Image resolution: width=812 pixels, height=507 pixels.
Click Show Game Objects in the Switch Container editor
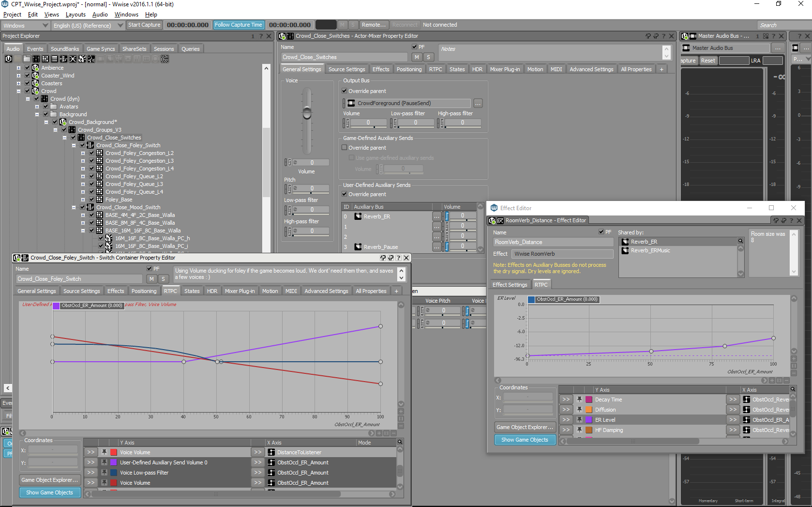click(49, 492)
